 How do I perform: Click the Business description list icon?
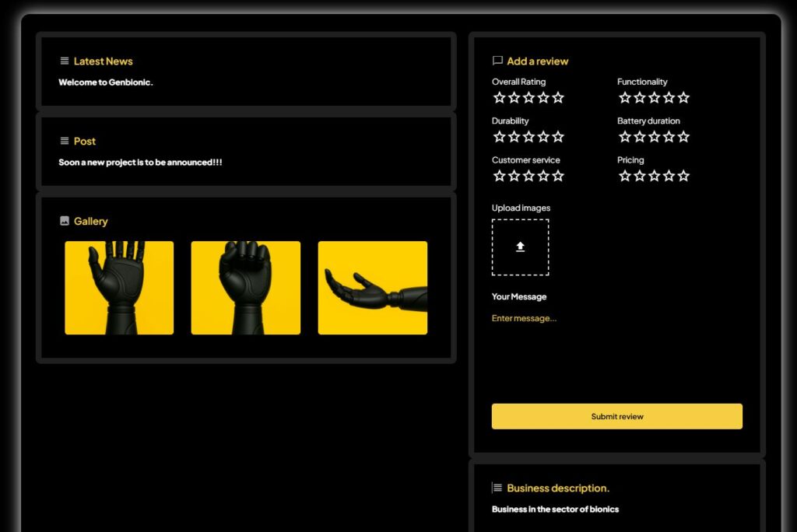point(497,488)
